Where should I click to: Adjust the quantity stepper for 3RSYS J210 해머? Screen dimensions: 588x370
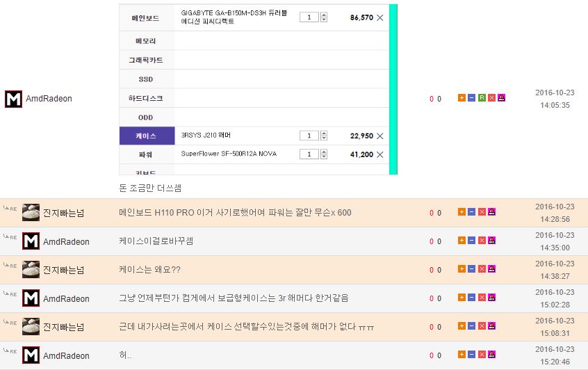324,136
